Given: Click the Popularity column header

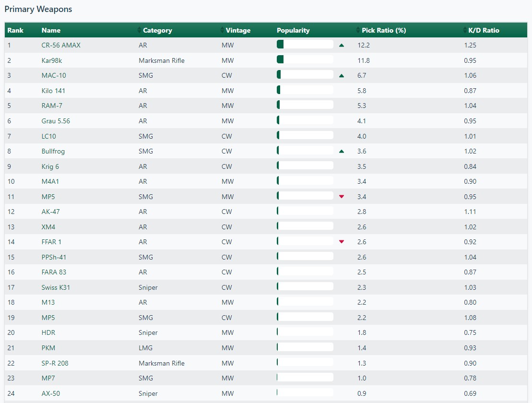Looking at the screenshot, I should tap(293, 30).
